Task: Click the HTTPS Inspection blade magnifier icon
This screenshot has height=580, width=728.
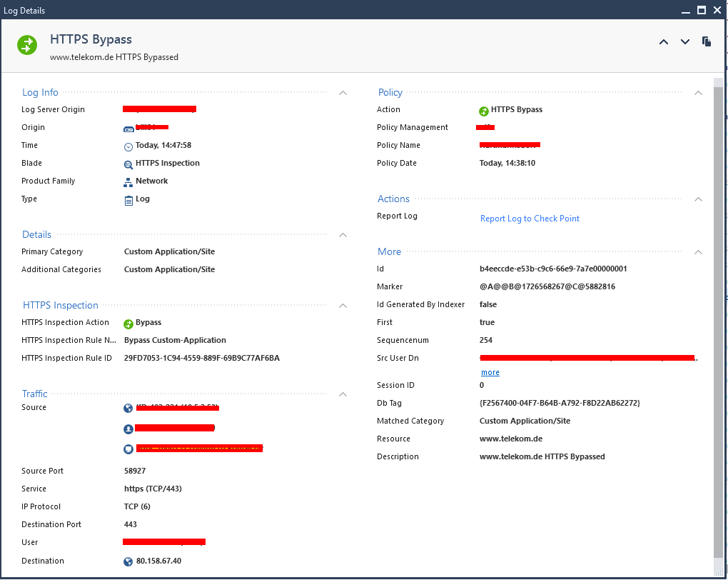Action: click(127, 163)
